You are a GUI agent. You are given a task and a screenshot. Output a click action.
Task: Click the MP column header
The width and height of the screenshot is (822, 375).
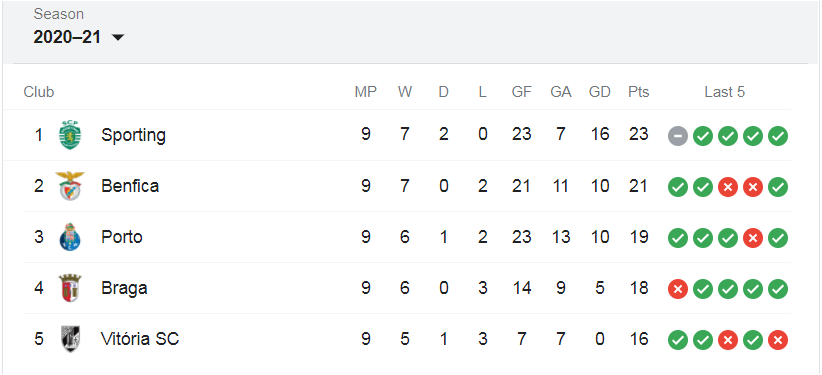pyautogui.click(x=365, y=92)
